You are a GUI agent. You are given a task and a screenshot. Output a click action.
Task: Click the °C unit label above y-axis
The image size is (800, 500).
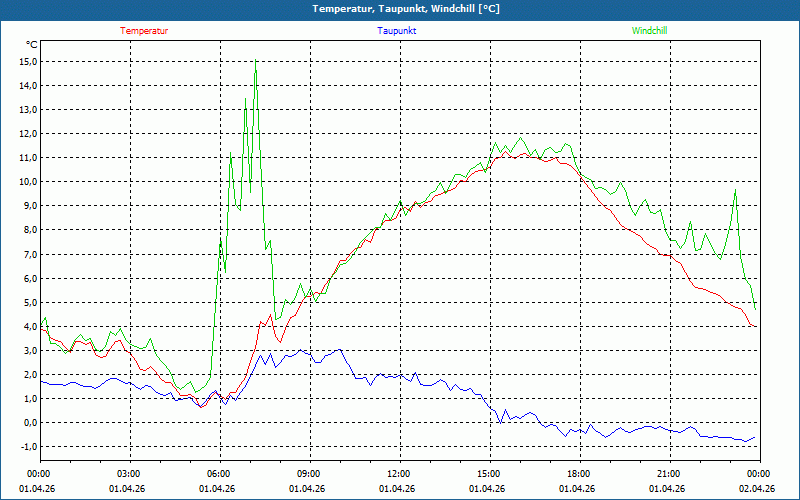pos(31,45)
